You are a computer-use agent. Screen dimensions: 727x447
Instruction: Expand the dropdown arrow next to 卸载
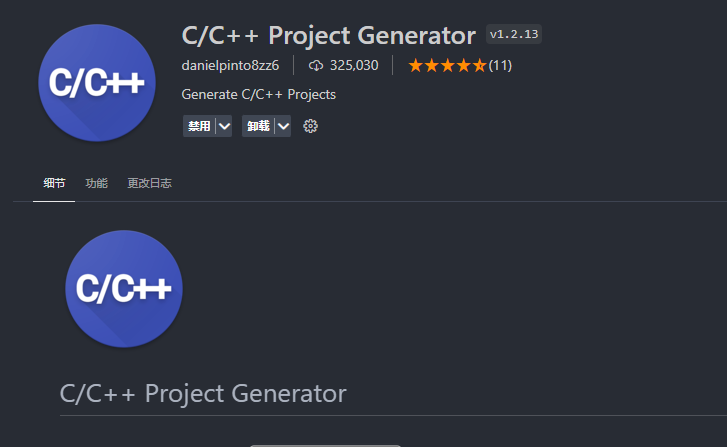[283, 126]
